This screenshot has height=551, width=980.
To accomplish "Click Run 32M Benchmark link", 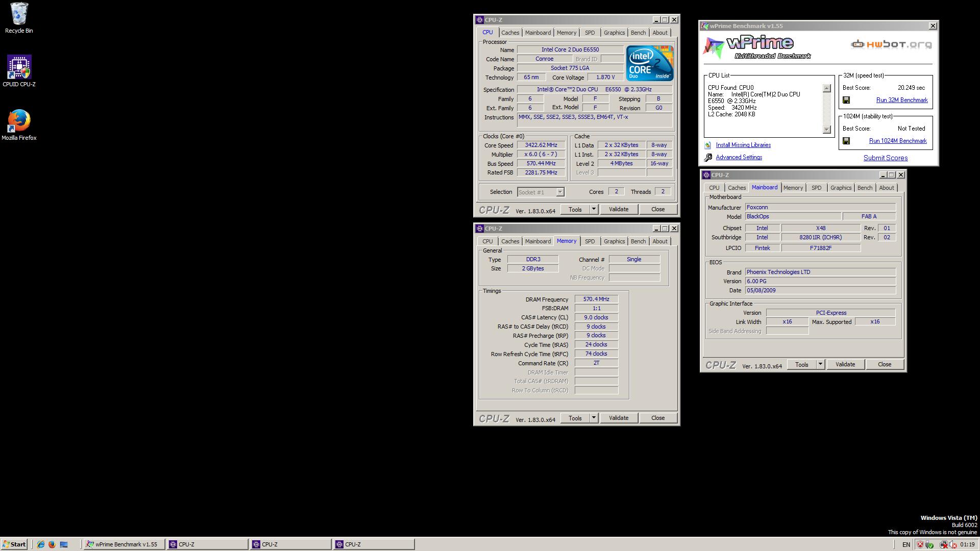I will coord(902,100).
